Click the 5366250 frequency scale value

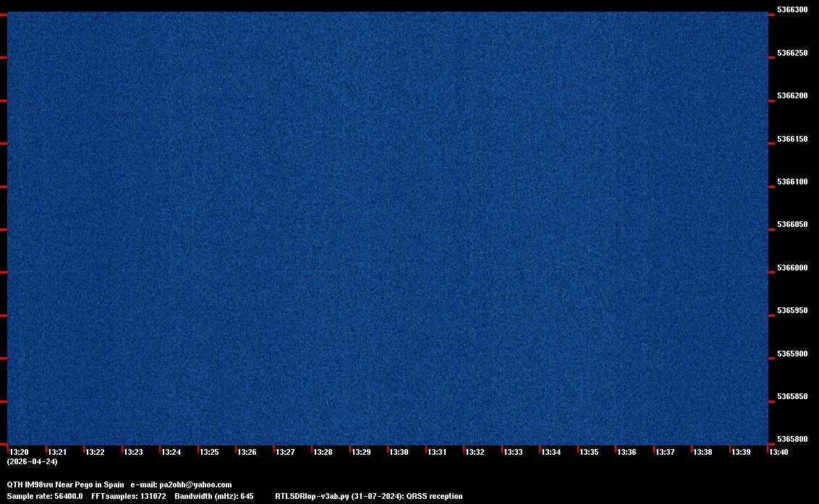click(x=792, y=53)
